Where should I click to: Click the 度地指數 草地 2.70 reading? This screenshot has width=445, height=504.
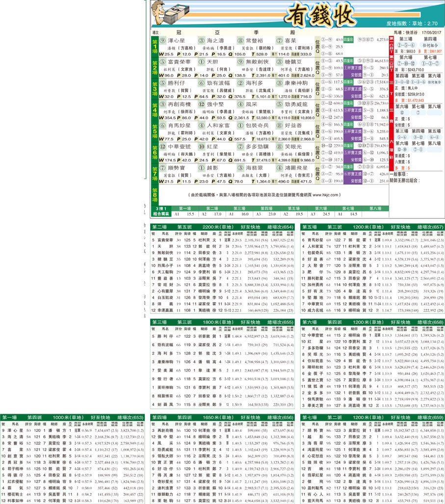412,23
